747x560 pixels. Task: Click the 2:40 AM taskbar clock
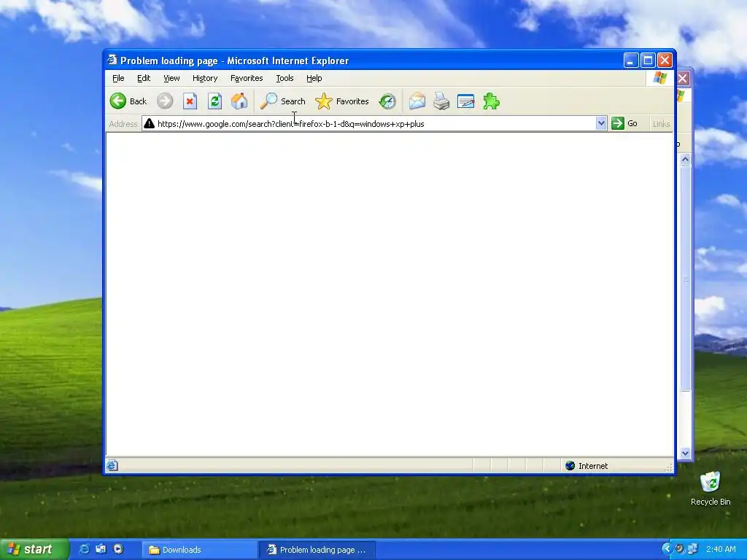(721, 549)
